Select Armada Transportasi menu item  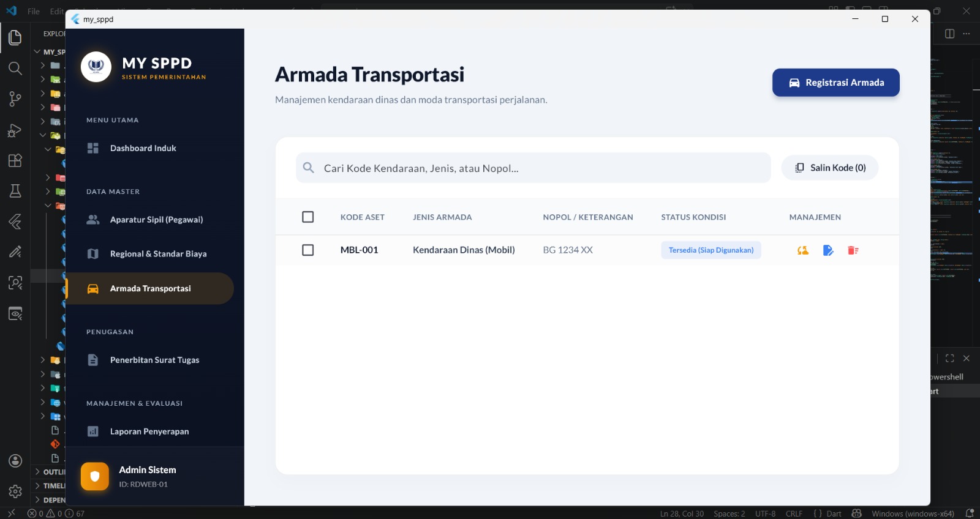click(149, 288)
